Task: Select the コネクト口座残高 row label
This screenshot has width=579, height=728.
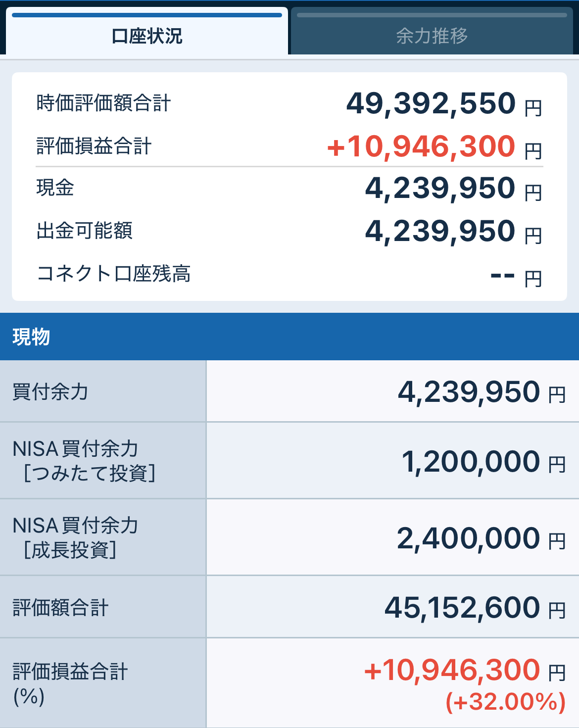Action: pyautogui.click(x=113, y=274)
